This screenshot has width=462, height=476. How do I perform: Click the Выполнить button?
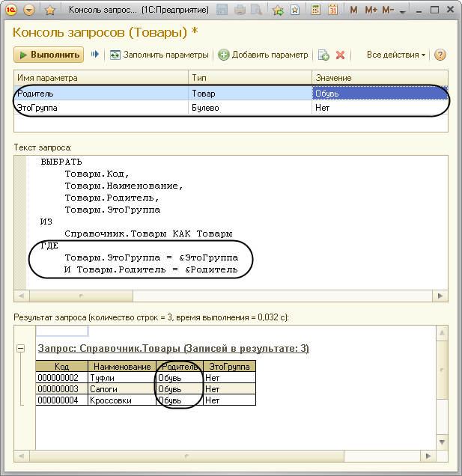[49, 55]
